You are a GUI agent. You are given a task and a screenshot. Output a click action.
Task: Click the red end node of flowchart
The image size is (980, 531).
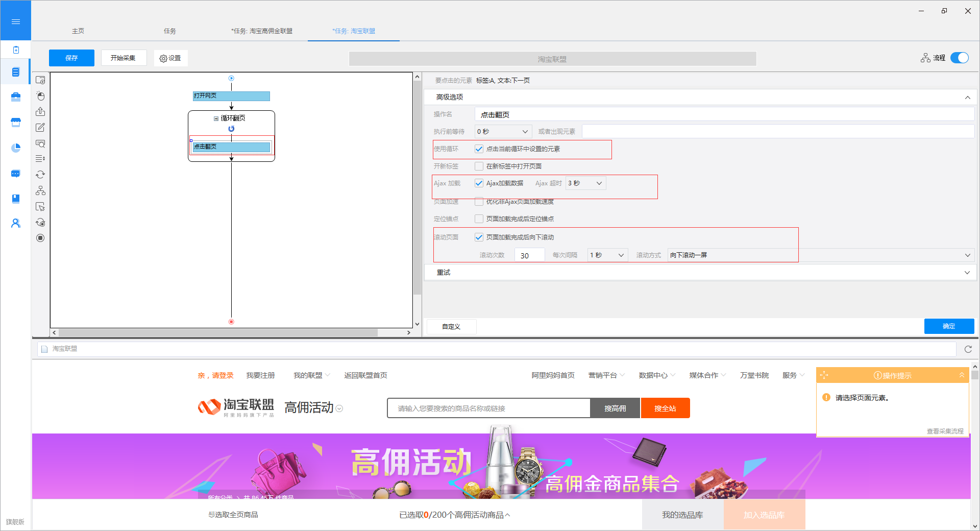231,322
